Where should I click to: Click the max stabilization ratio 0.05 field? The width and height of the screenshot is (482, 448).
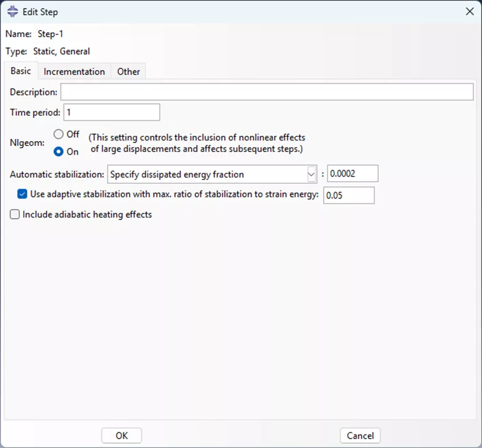348,195
